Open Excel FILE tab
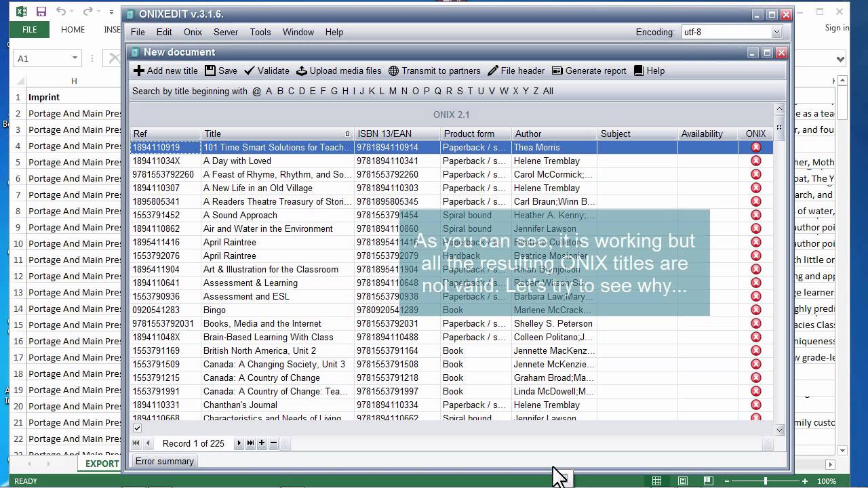This screenshot has width=868, height=488. coord(29,30)
